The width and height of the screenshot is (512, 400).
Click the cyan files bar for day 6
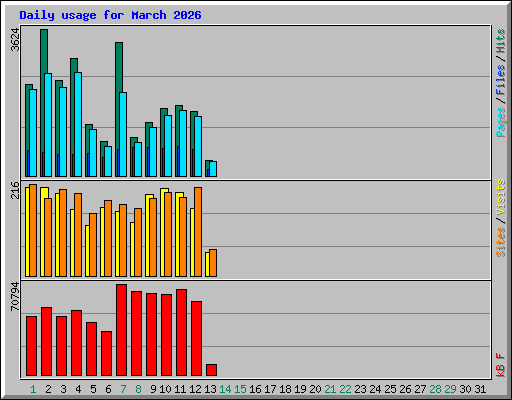(108, 161)
